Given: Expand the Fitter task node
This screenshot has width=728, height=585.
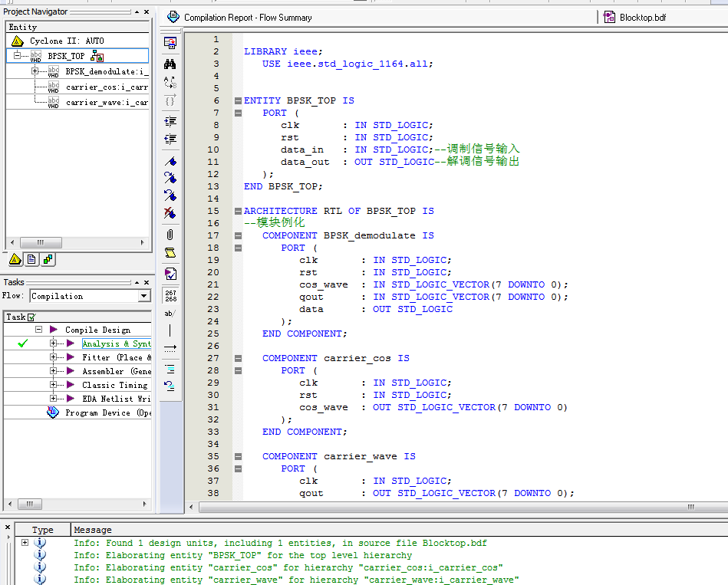Looking at the screenshot, I should click(54, 357).
